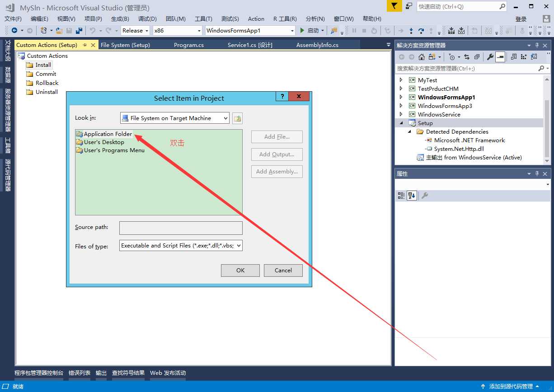The width and height of the screenshot is (554, 392).
Task: Click the Find in Files toolbar icon
Action: tap(334, 31)
